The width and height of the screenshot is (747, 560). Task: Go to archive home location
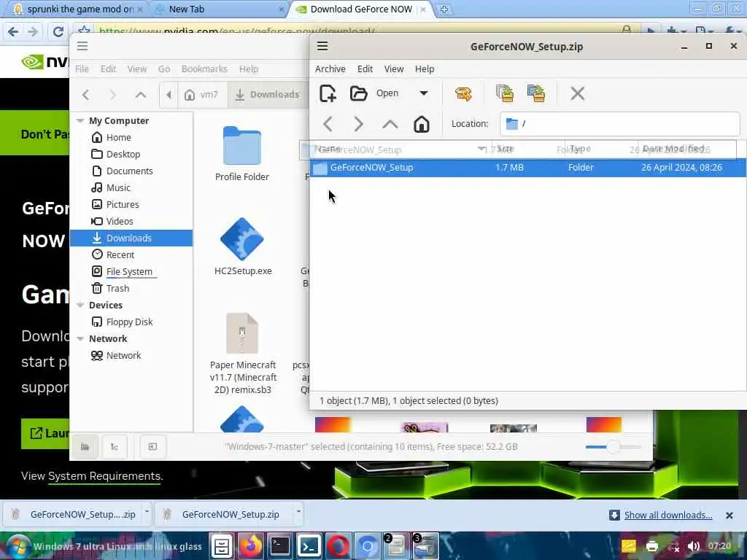(421, 124)
